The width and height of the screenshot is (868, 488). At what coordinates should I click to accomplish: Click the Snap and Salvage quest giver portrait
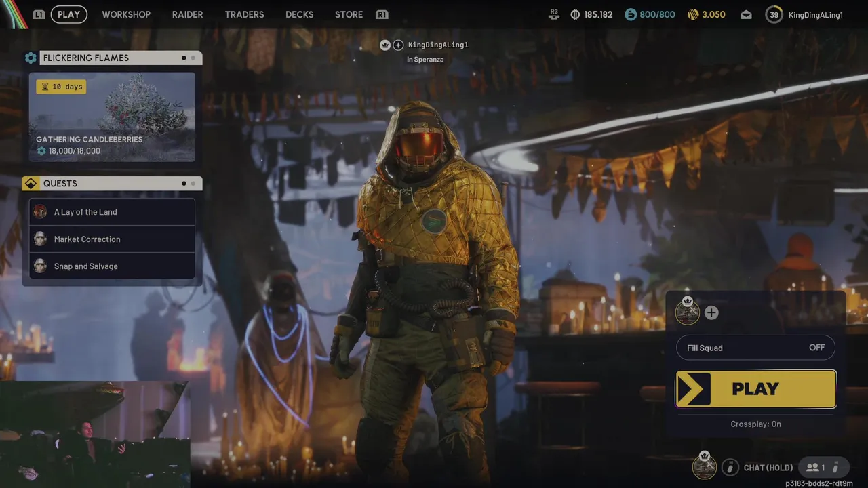click(x=40, y=266)
